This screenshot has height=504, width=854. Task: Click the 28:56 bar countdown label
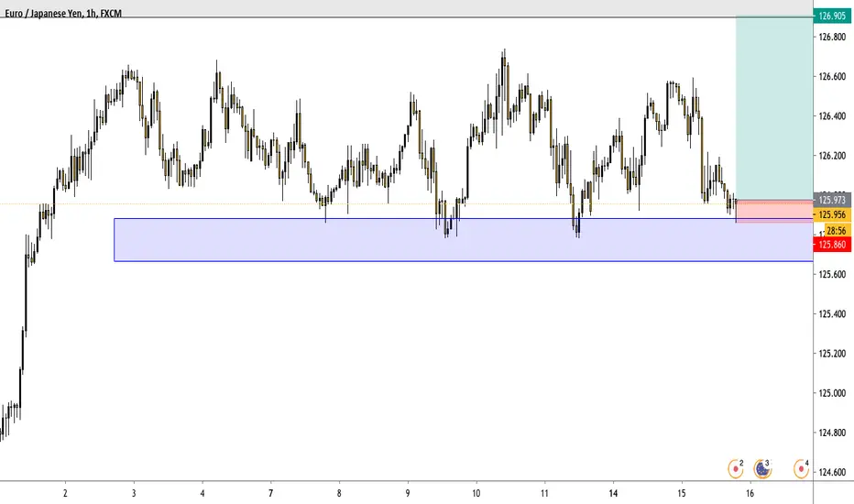click(837, 231)
